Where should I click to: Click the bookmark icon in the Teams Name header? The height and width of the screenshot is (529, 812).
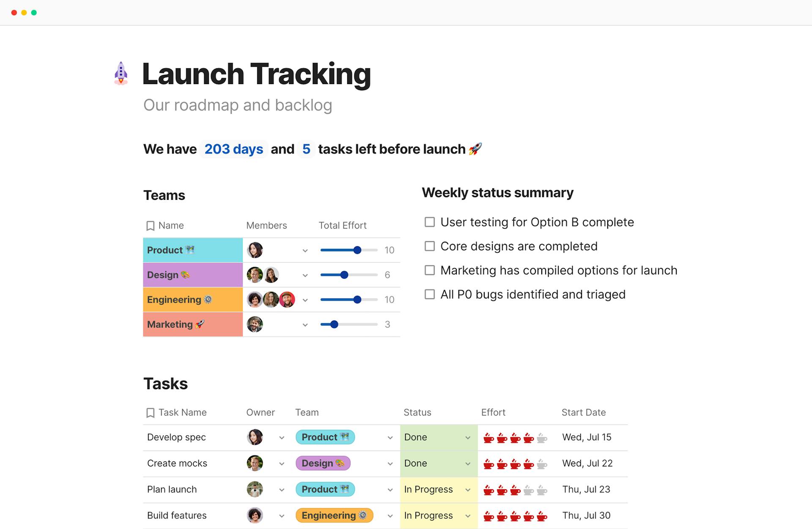point(151,225)
